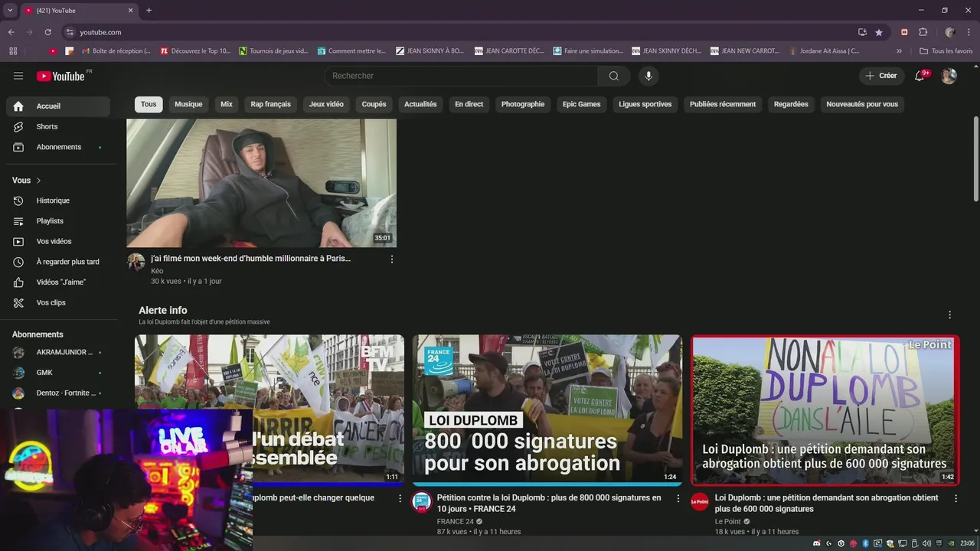The image size is (980, 551).
Task: Open Playlists in the sidebar
Action: click(x=58, y=221)
